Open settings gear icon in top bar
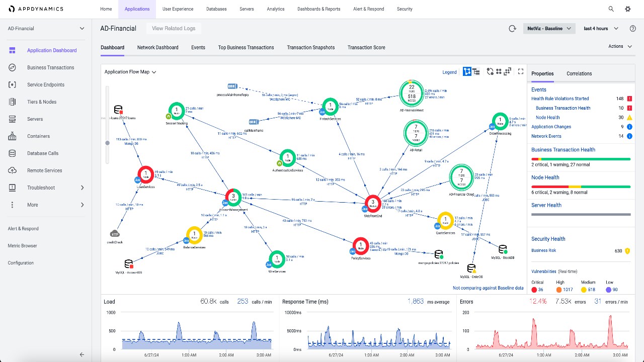This screenshot has width=644, height=362. point(627,9)
